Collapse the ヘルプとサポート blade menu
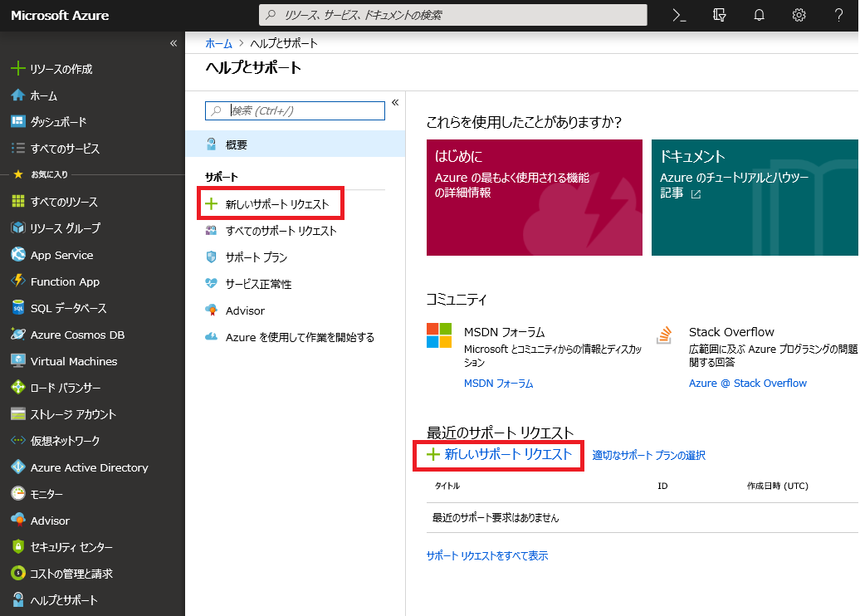Image resolution: width=860 pixels, height=616 pixels. 395,103
